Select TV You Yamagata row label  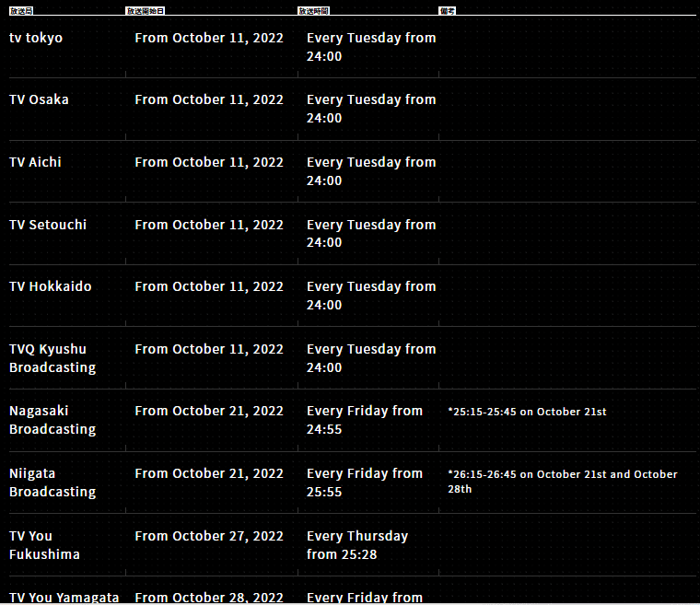point(64,598)
